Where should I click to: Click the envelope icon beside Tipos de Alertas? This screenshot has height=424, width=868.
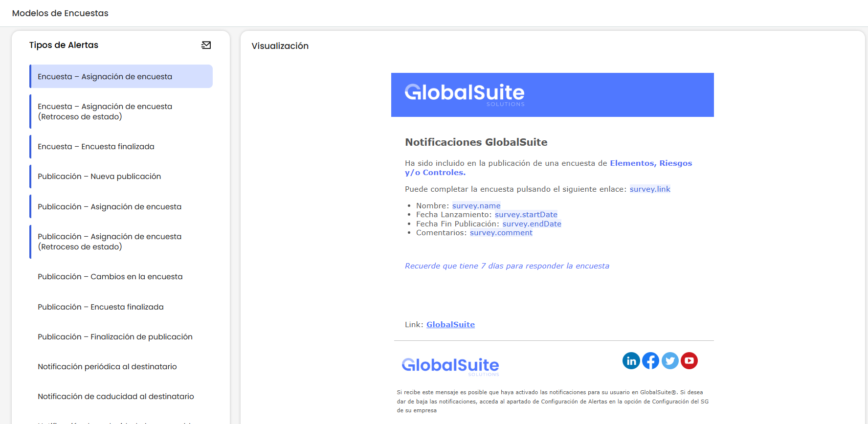coord(206,45)
